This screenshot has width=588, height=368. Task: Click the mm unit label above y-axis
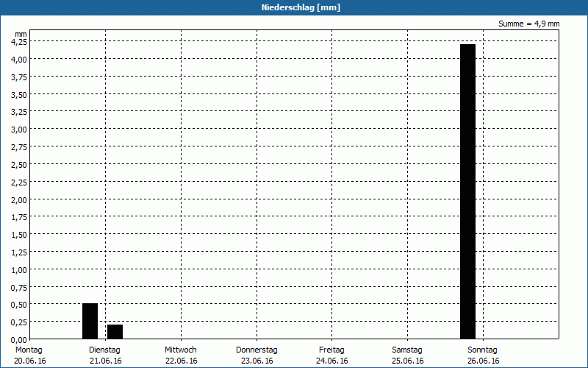pos(21,34)
